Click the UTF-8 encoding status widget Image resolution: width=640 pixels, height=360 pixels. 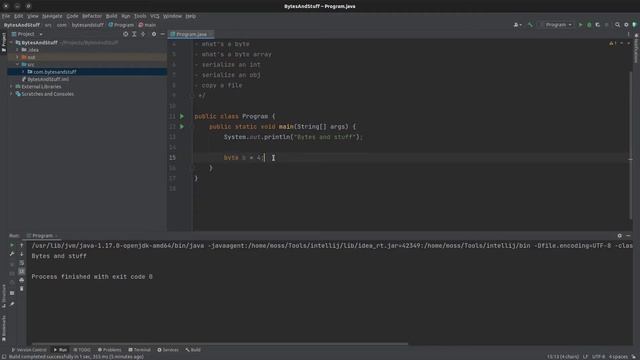(x=598, y=357)
